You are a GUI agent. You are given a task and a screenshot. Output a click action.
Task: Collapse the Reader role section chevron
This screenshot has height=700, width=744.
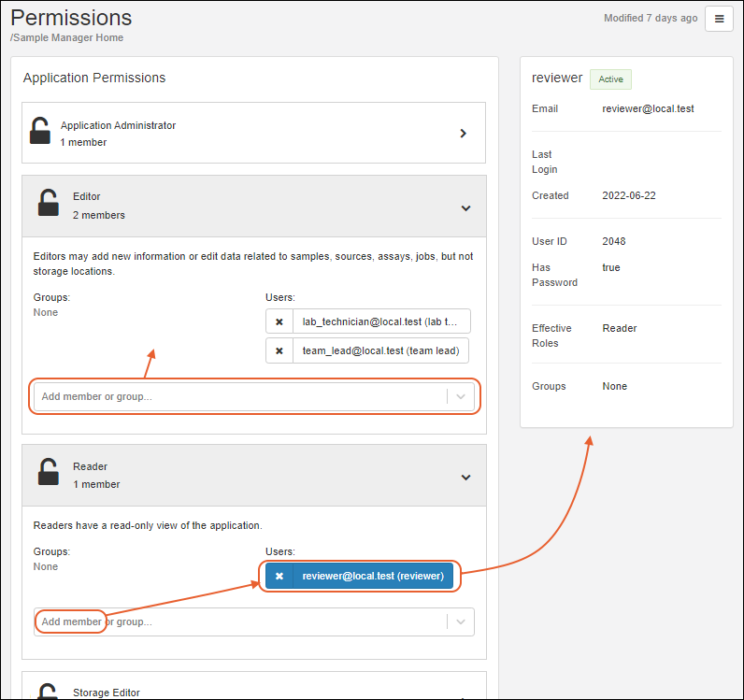tap(465, 477)
